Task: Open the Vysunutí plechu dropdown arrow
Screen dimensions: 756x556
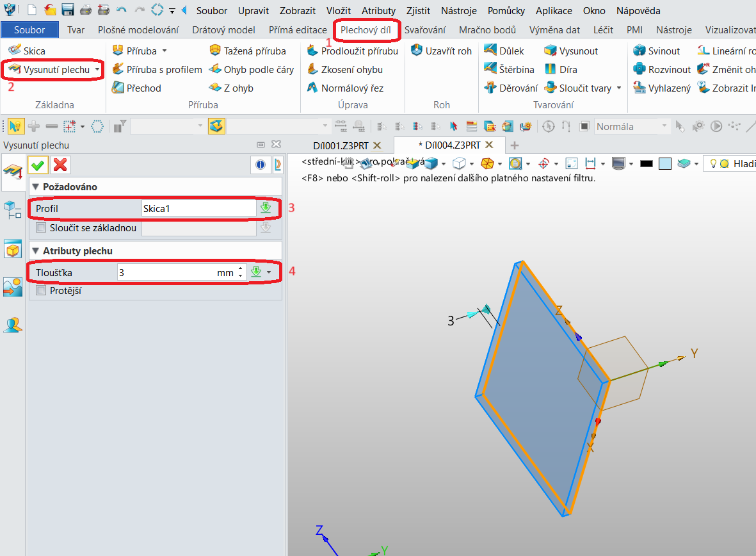Action: point(97,69)
